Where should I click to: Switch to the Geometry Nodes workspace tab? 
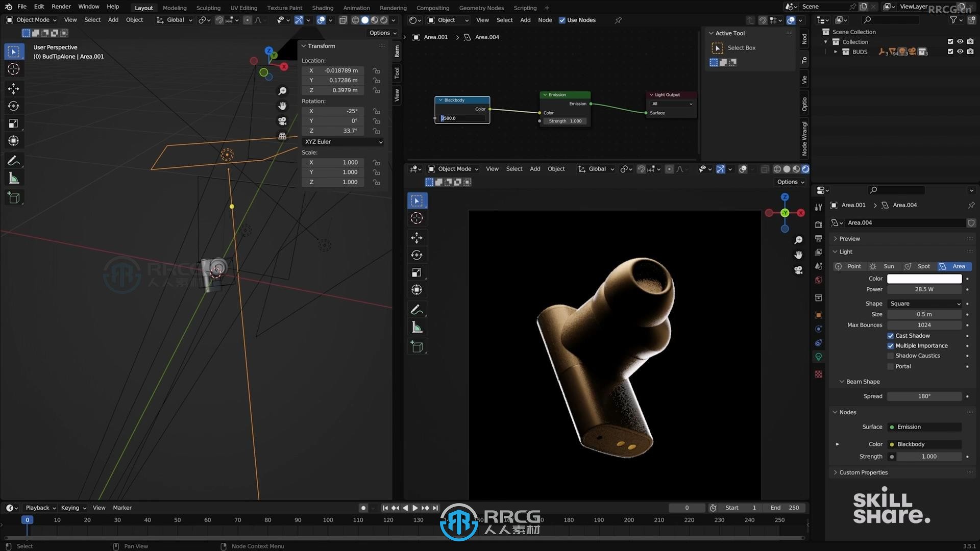click(481, 8)
